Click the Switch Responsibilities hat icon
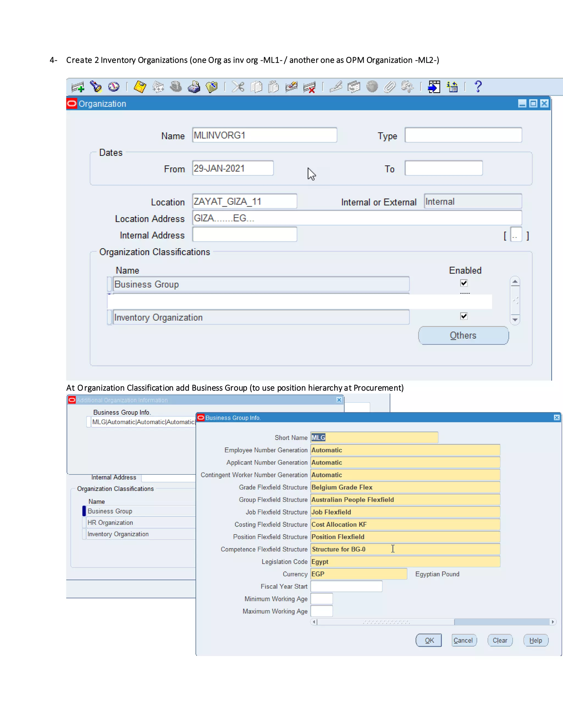Screen dimensions: 563x728 tap(176, 87)
